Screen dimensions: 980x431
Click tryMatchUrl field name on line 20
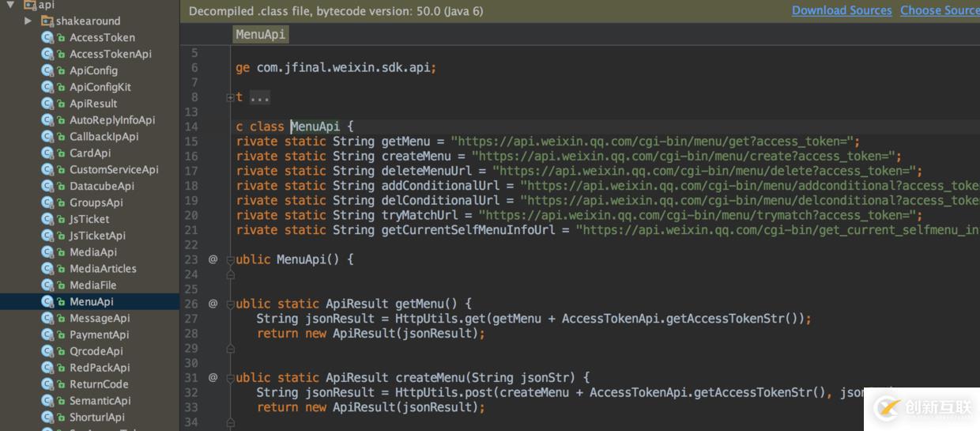(420, 215)
